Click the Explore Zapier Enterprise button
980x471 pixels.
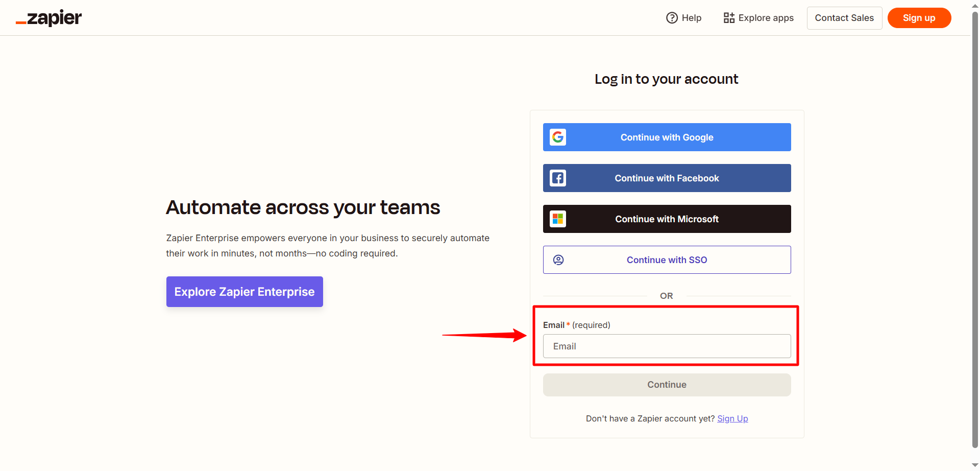[x=244, y=292]
